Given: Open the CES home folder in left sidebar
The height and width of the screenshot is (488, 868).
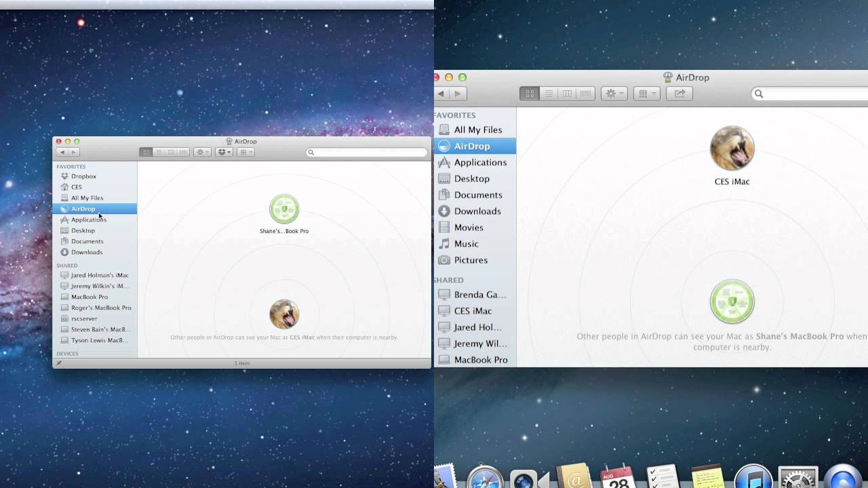Looking at the screenshot, I should (x=95, y=187).
